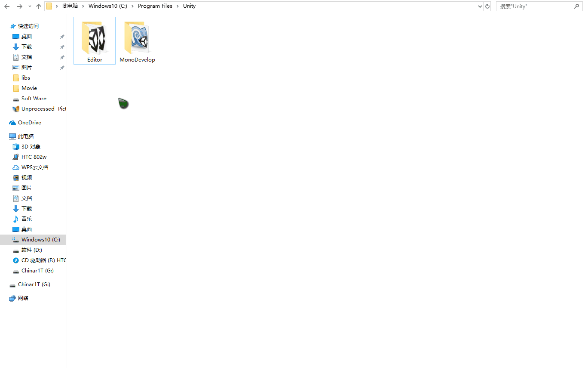
Task: Navigate to Windows10 (C:) breadcrumb
Action: (x=107, y=6)
